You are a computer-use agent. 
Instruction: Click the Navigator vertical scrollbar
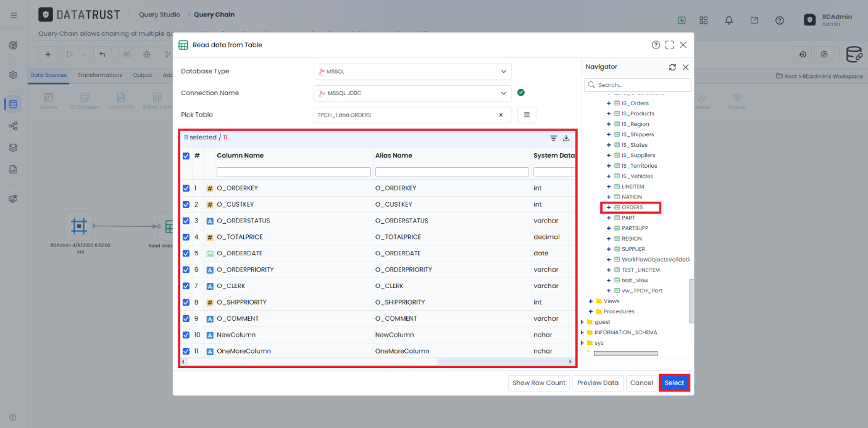pyautogui.click(x=692, y=301)
